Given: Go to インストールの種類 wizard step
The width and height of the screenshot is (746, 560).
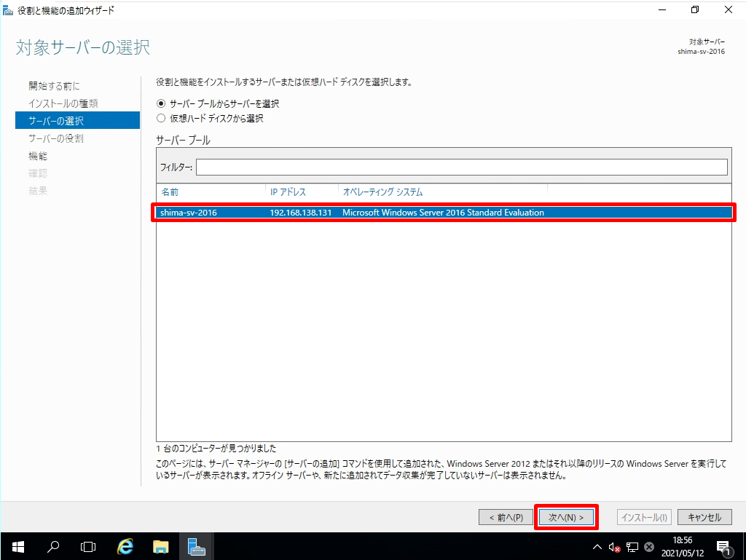Looking at the screenshot, I should tap(63, 103).
